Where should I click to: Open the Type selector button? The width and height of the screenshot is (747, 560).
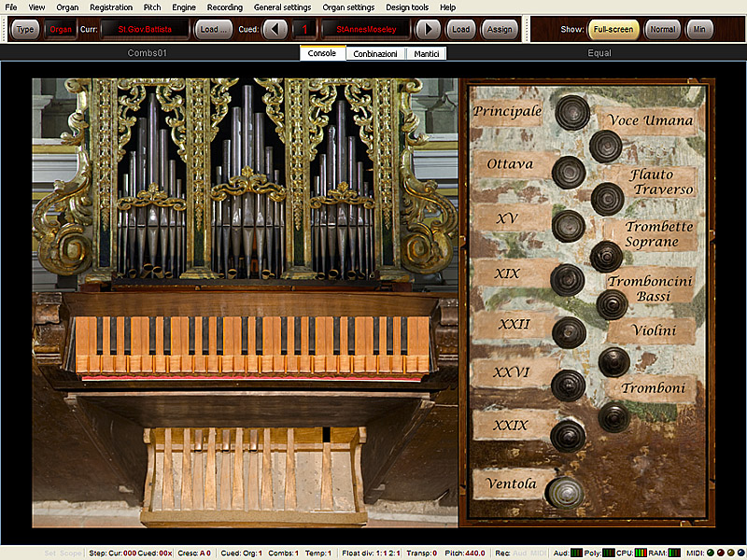pyautogui.click(x=25, y=29)
